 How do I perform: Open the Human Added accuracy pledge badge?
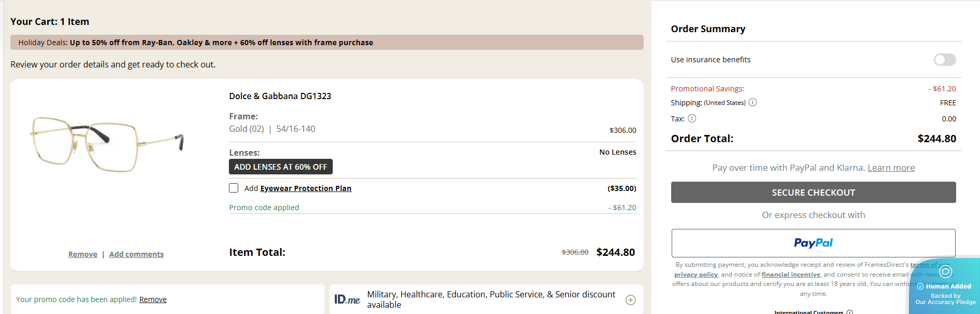[x=945, y=289]
